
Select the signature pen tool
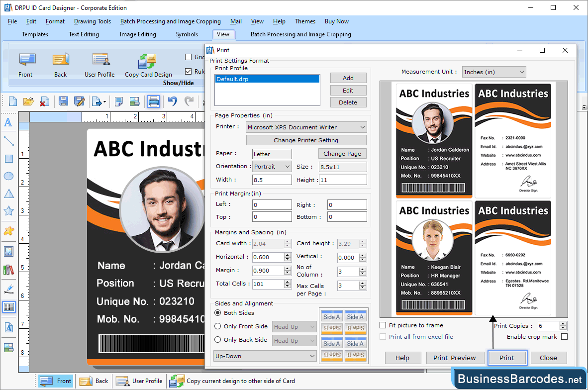tap(8, 289)
